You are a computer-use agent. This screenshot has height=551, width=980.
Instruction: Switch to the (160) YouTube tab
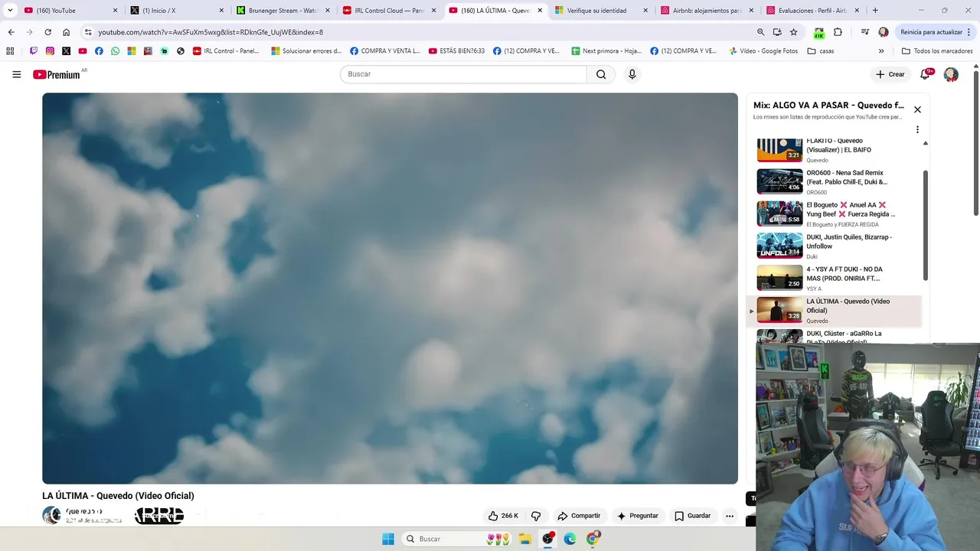click(69, 11)
